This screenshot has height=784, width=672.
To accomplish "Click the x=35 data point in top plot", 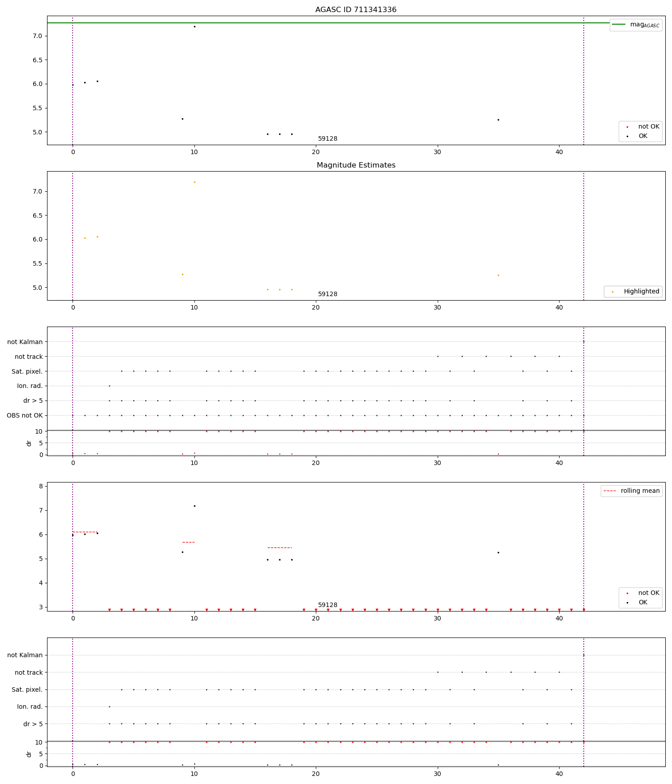I will click(x=498, y=120).
